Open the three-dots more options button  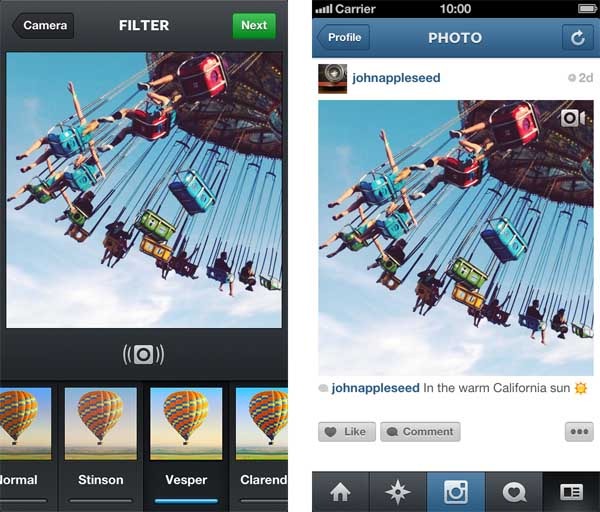point(579,432)
